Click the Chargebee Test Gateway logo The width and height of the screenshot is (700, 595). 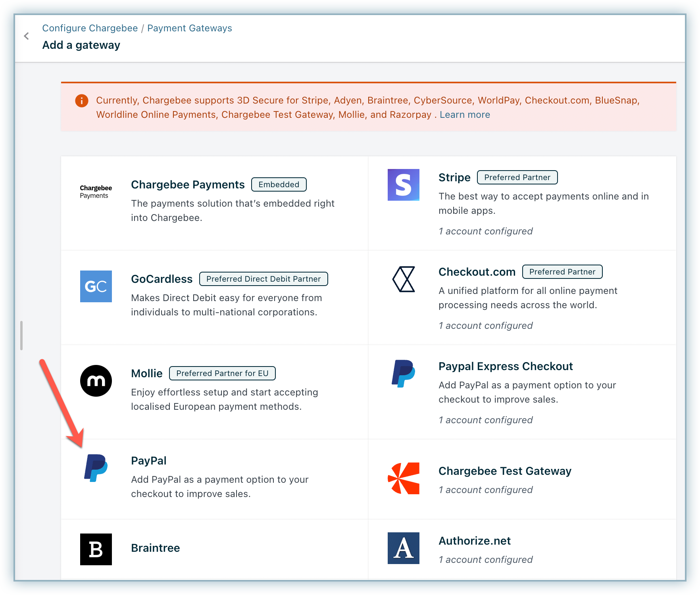[403, 478]
